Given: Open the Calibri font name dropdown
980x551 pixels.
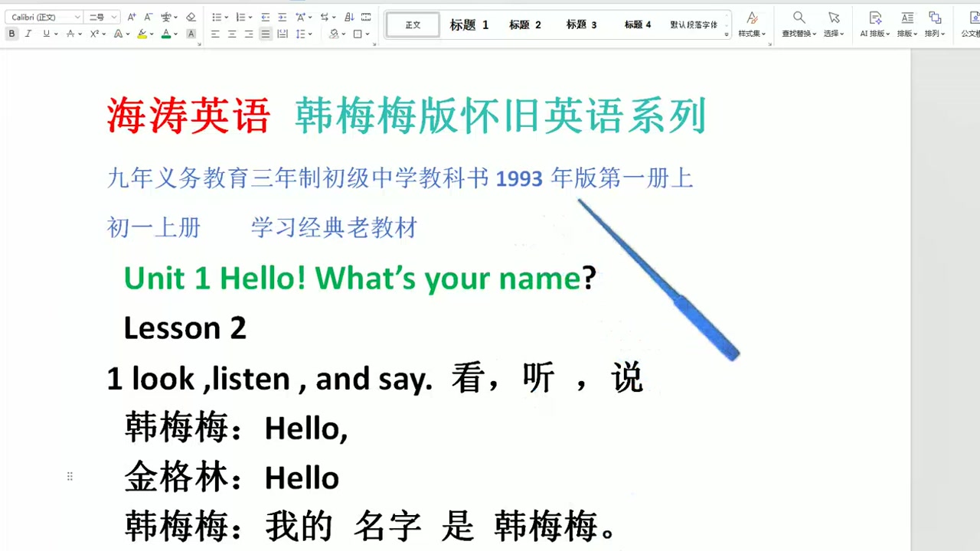Looking at the screenshot, I should [x=44, y=17].
